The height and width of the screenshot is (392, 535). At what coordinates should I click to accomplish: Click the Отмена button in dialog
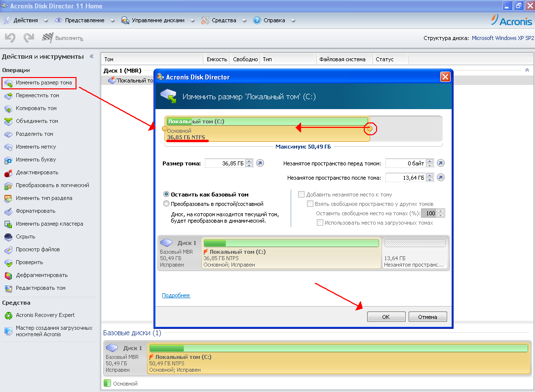(x=427, y=317)
